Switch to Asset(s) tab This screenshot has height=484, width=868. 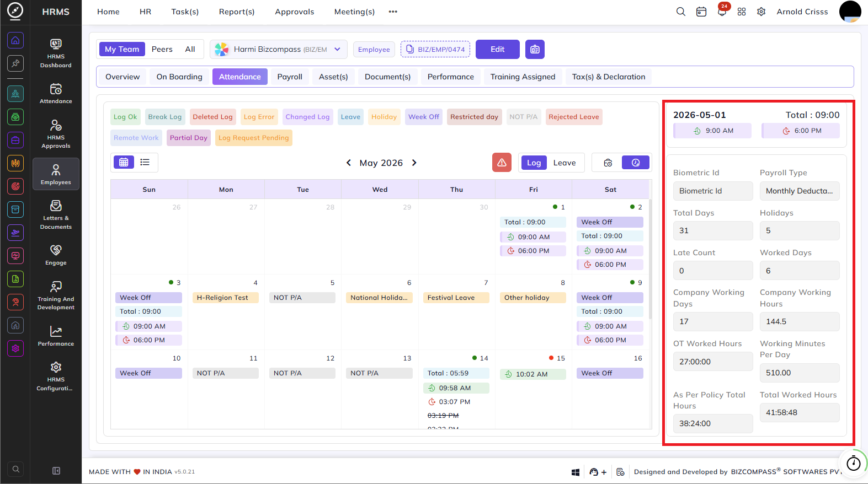pyautogui.click(x=333, y=77)
